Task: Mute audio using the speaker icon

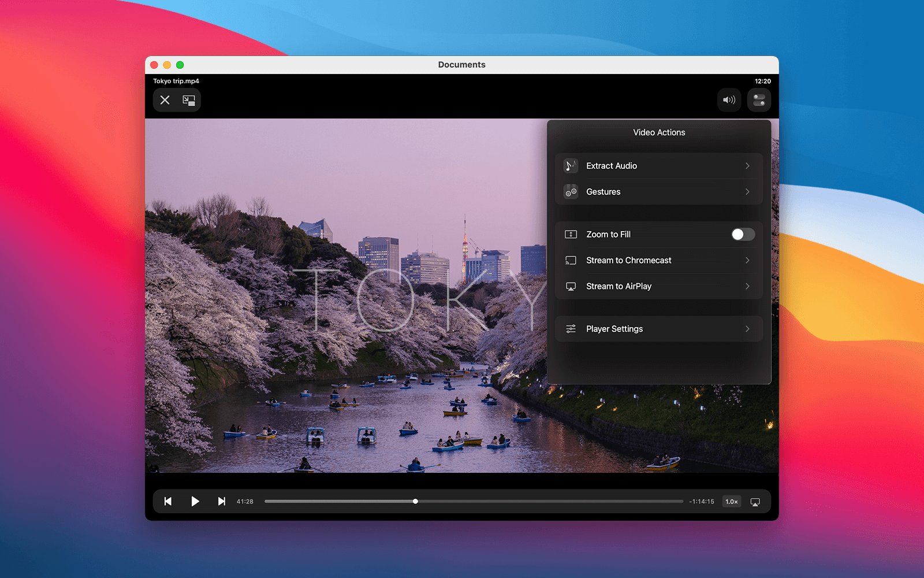Action: click(x=729, y=100)
